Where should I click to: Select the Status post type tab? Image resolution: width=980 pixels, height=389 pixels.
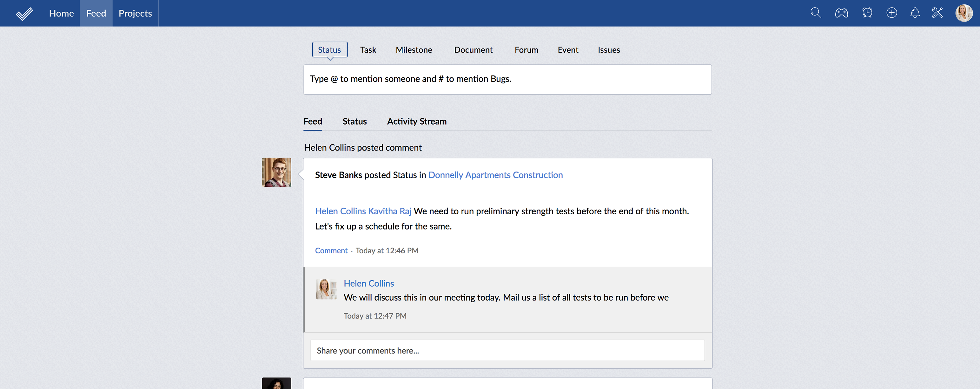[x=330, y=50]
